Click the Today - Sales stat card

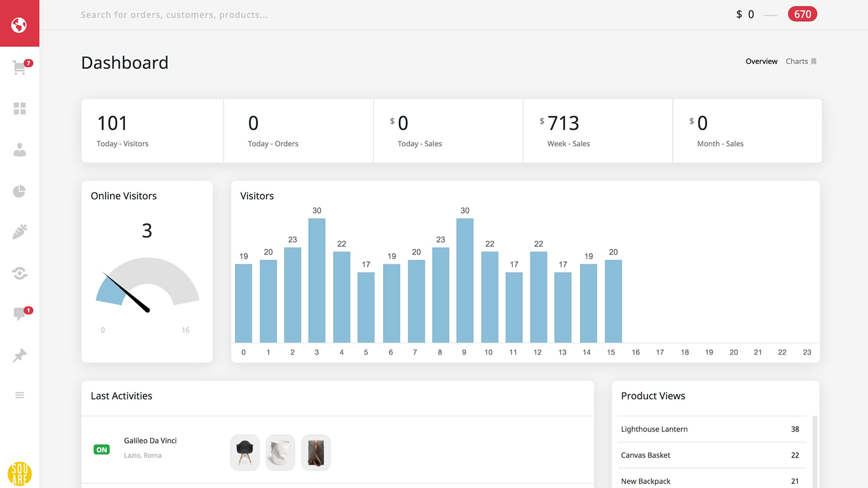pos(448,131)
